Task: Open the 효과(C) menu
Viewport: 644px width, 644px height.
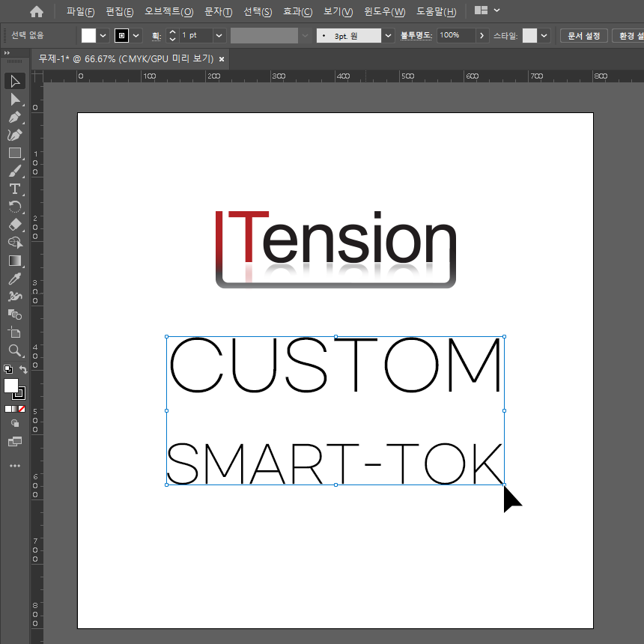Action: [297, 11]
